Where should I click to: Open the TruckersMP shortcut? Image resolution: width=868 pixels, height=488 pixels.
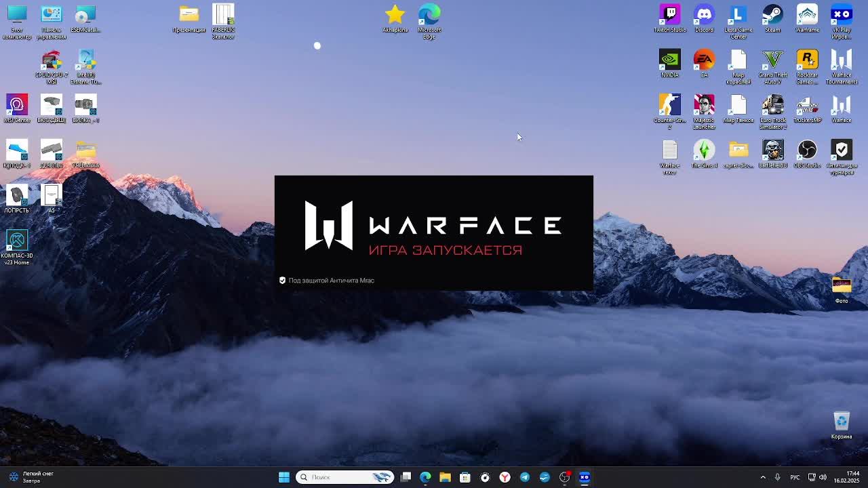[x=807, y=108]
